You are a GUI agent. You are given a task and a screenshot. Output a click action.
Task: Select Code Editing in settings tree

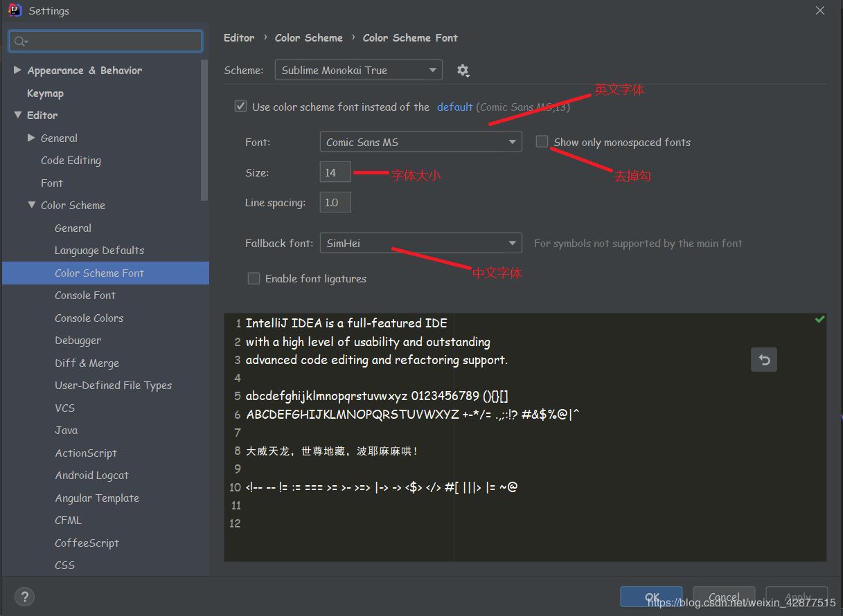pyautogui.click(x=71, y=160)
